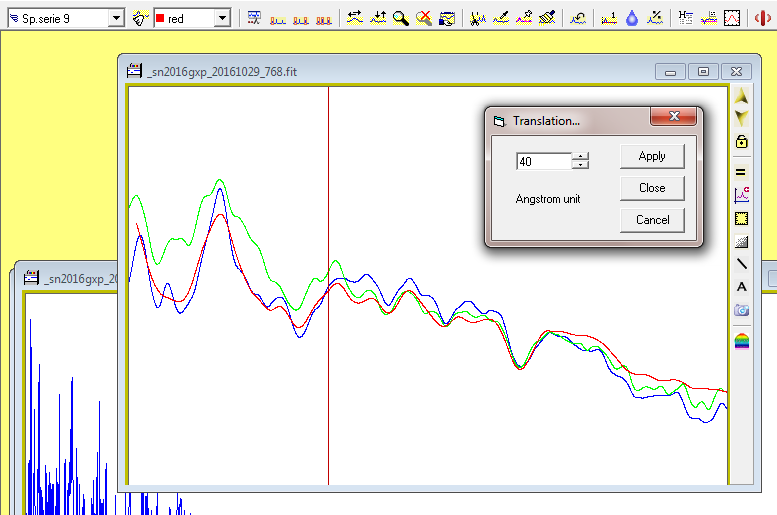The height and width of the screenshot is (515, 777).
Task: Click Cancel in the Translation dialog
Action: coord(652,220)
